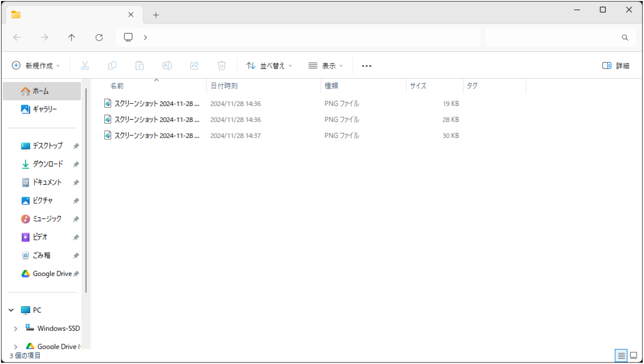Expand the Google Drive node under PC
The width and height of the screenshot is (644, 364).
point(16,346)
